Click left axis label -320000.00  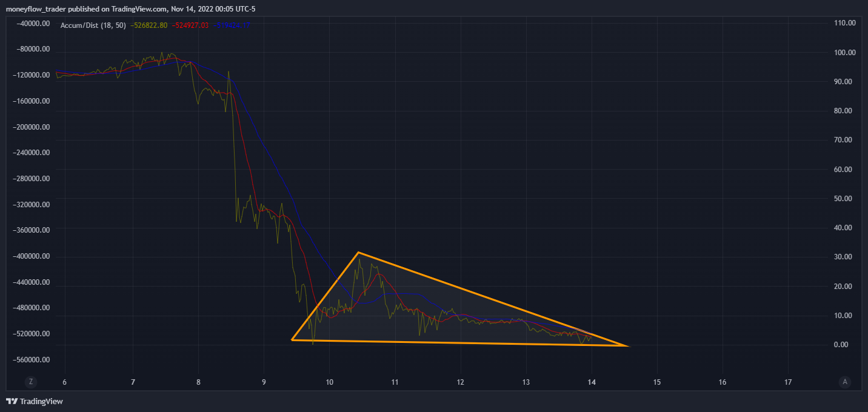pyautogui.click(x=30, y=205)
